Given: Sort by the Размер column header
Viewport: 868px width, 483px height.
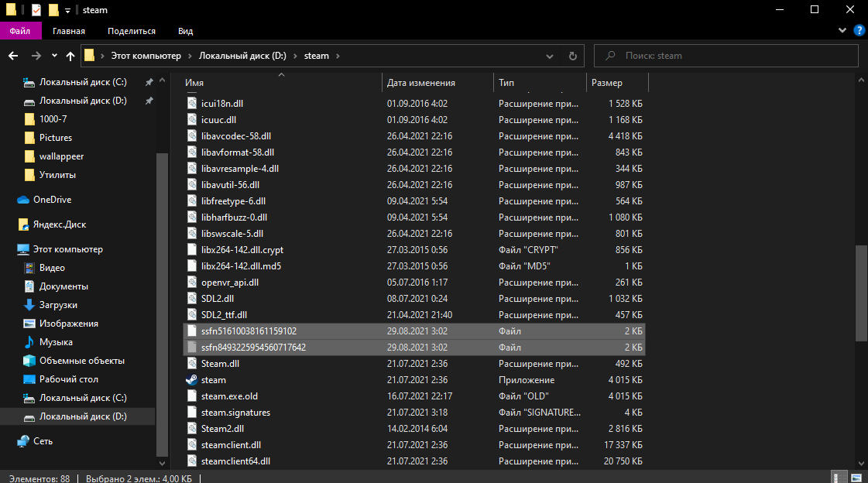Looking at the screenshot, I should [616, 83].
